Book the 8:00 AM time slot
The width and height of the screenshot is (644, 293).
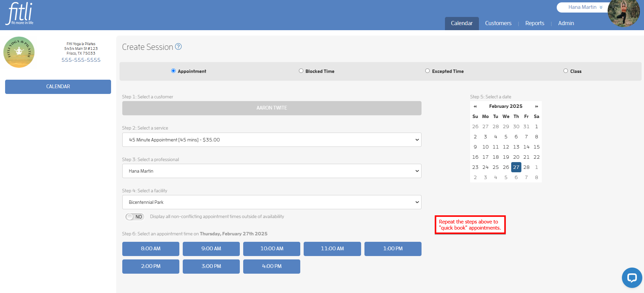[151, 249]
